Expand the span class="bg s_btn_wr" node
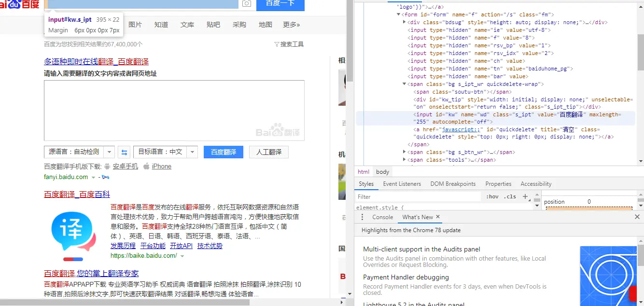The image size is (644, 306). tap(405, 153)
